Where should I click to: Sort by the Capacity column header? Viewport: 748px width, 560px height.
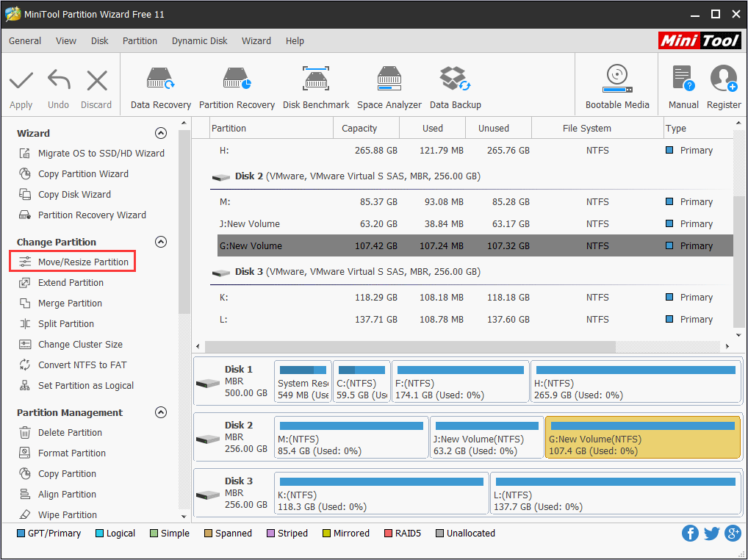[366, 129]
